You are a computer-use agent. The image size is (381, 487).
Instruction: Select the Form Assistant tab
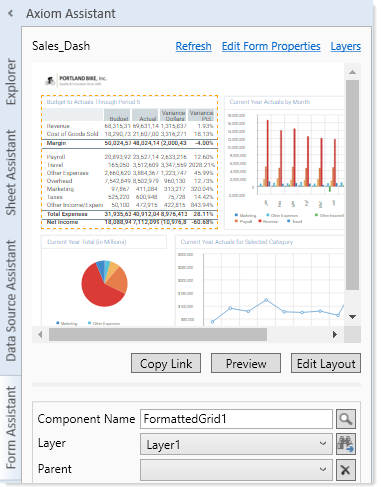(x=11, y=427)
